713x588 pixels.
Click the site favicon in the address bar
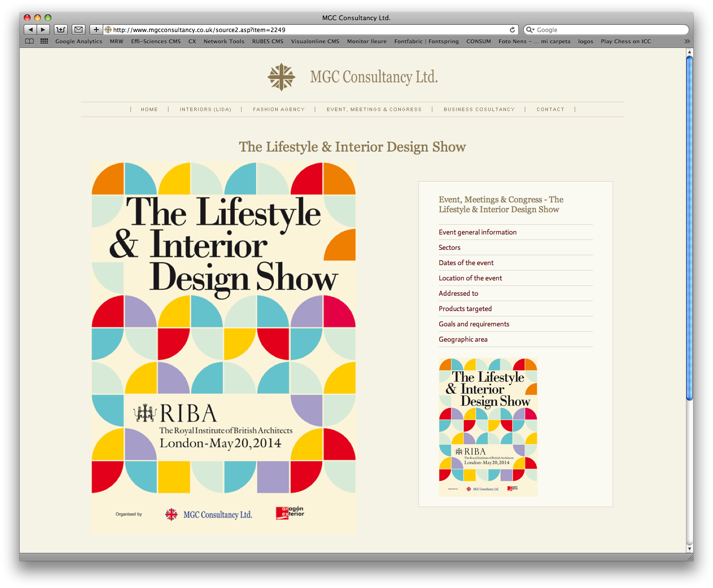(108, 30)
